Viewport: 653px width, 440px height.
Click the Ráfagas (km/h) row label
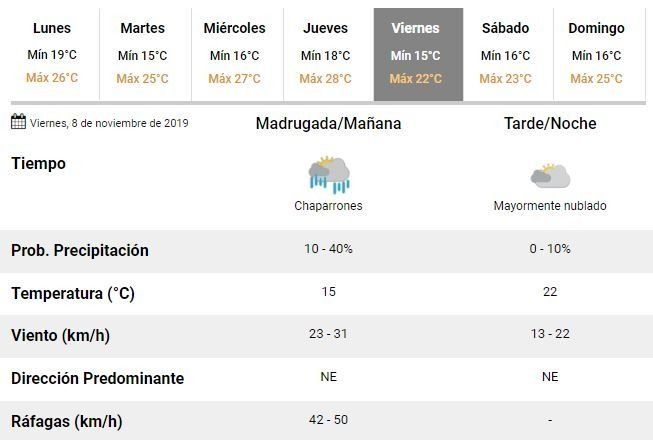[67, 421]
